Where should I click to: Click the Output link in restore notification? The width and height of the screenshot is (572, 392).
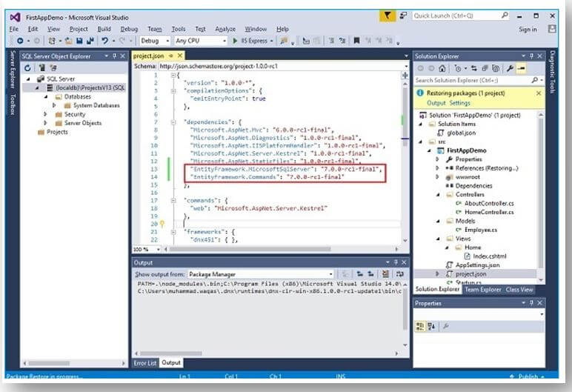point(436,103)
